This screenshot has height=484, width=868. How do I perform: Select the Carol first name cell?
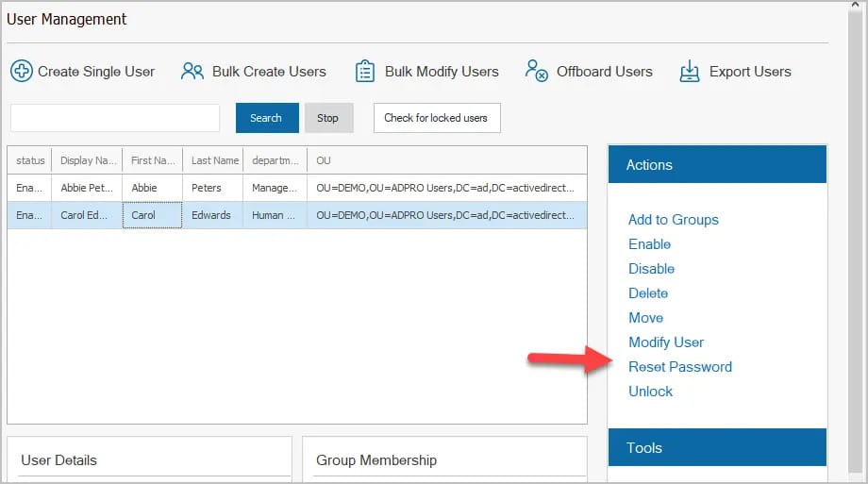pos(152,215)
